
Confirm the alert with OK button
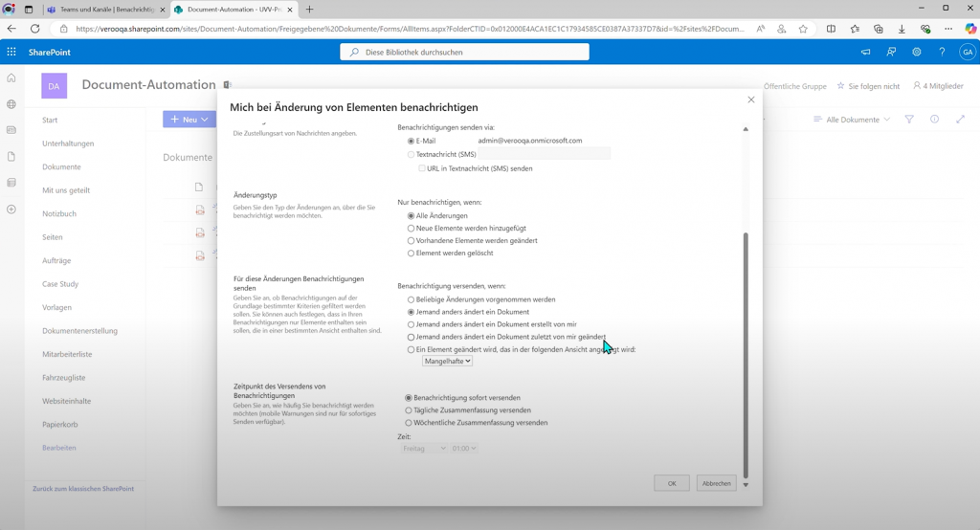(672, 483)
